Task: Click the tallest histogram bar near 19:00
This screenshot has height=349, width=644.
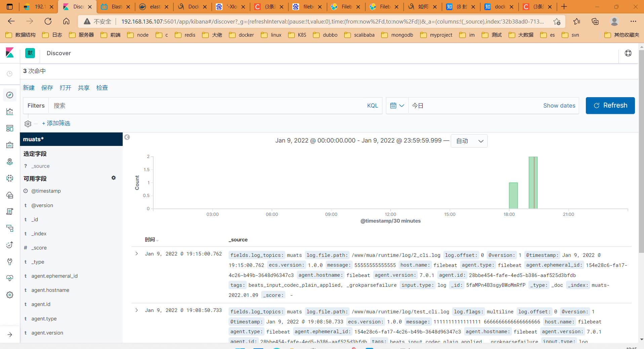Action: click(x=533, y=183)
